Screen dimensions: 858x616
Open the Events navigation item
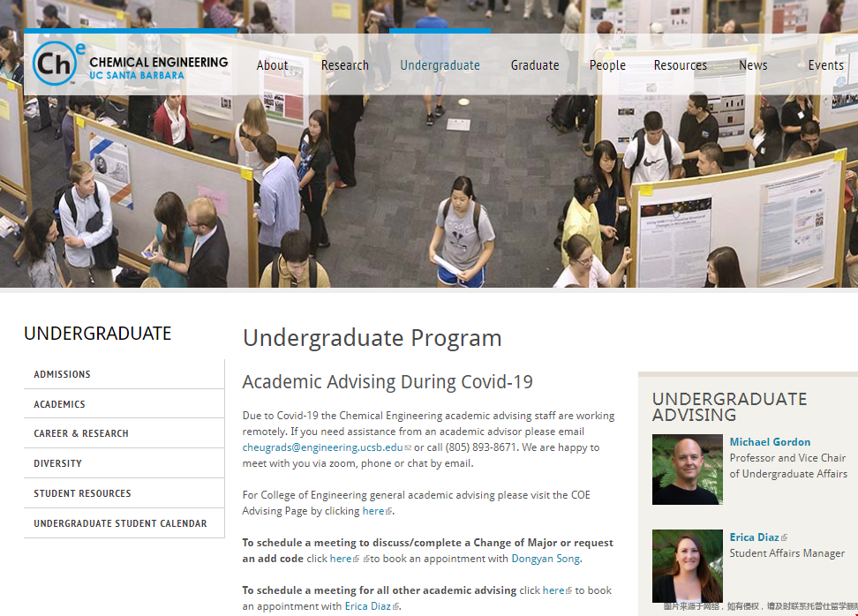(x=825, y=65)
